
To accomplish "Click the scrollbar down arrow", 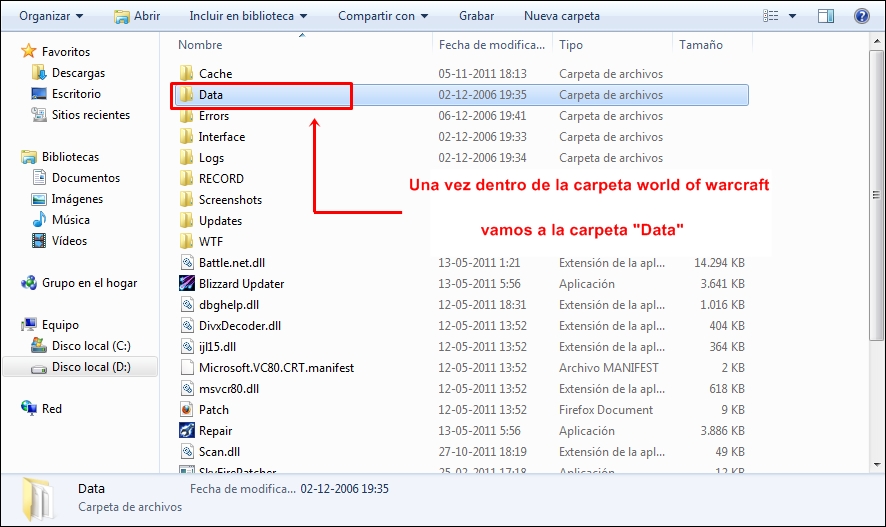I will (x=876, y=465).
